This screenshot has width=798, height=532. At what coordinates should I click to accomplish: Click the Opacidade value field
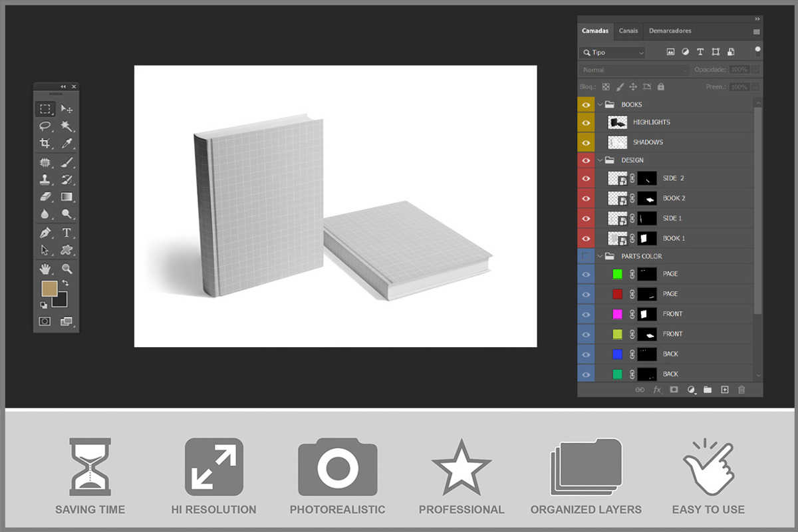coord(739,70)
